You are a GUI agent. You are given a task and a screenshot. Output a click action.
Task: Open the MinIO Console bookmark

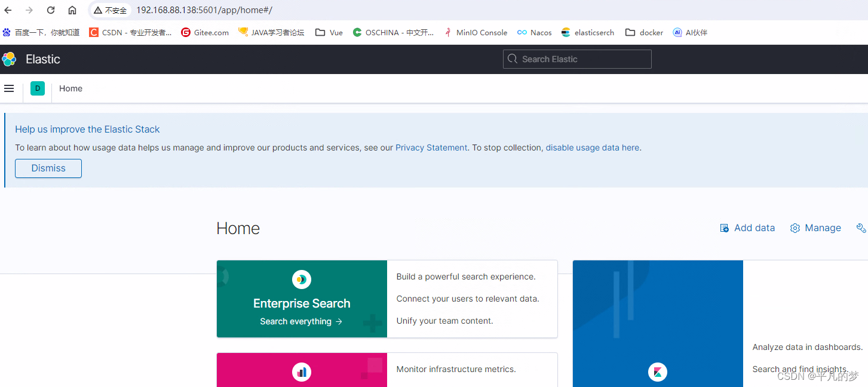(x=476, y=32)
